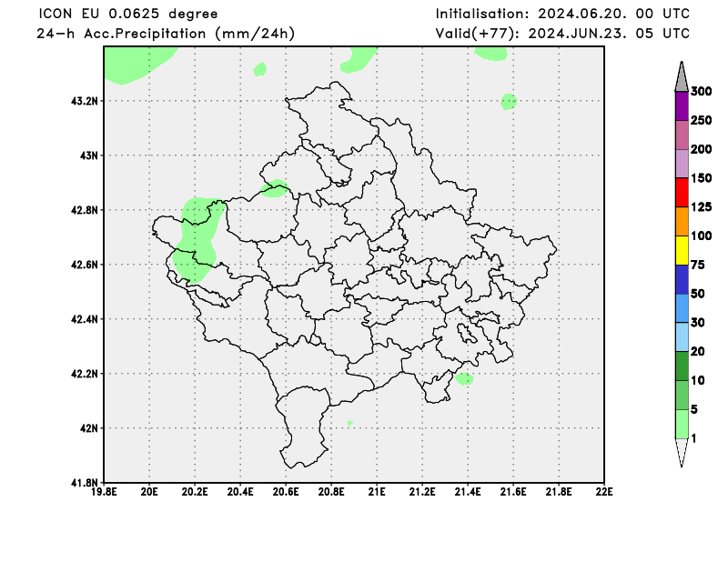
Task: Click the medium green 5-10 legend swatch
Action: click(682, 395)
